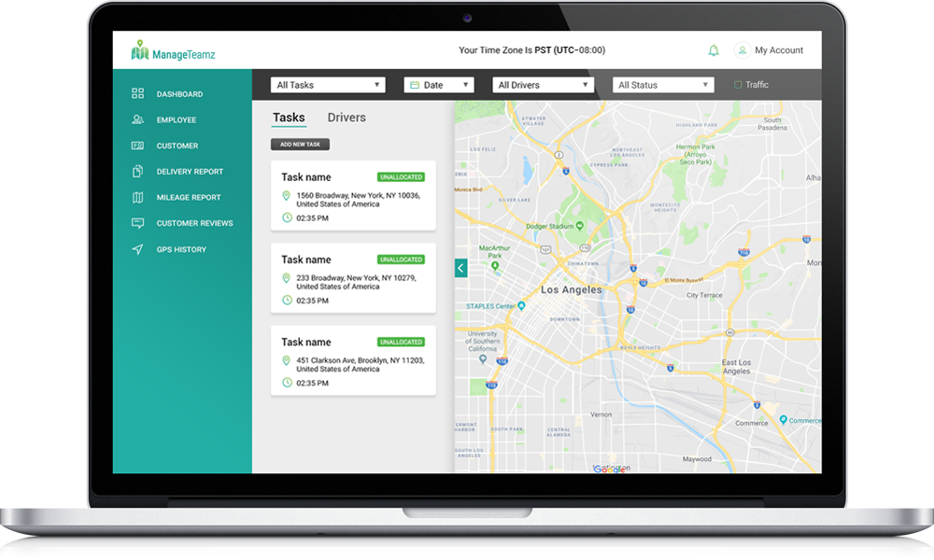Image resolution: width=934 pixels, height=560 pixels.
Task: Click the Employee icon in sidebar
Action: (138, 119)
